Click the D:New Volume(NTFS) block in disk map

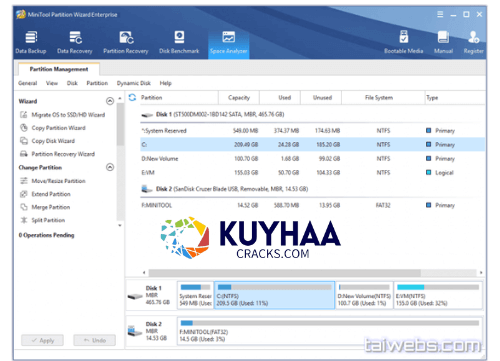click(x=364, y=295)
